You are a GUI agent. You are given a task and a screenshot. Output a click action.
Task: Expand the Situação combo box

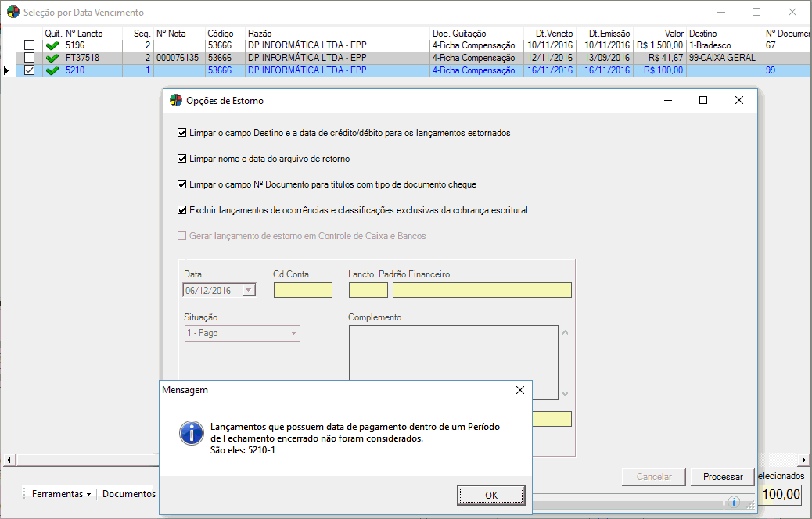pyautogui.click(x=294, y=333)
